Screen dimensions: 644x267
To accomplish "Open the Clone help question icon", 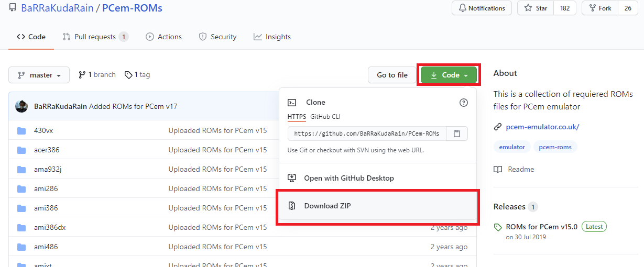I will pos(463,103).
